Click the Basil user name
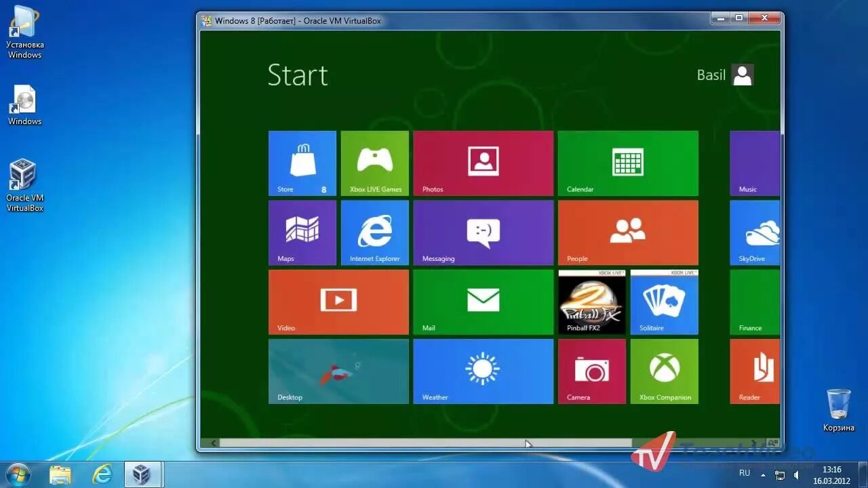868x488 pixels. [711, 75]
